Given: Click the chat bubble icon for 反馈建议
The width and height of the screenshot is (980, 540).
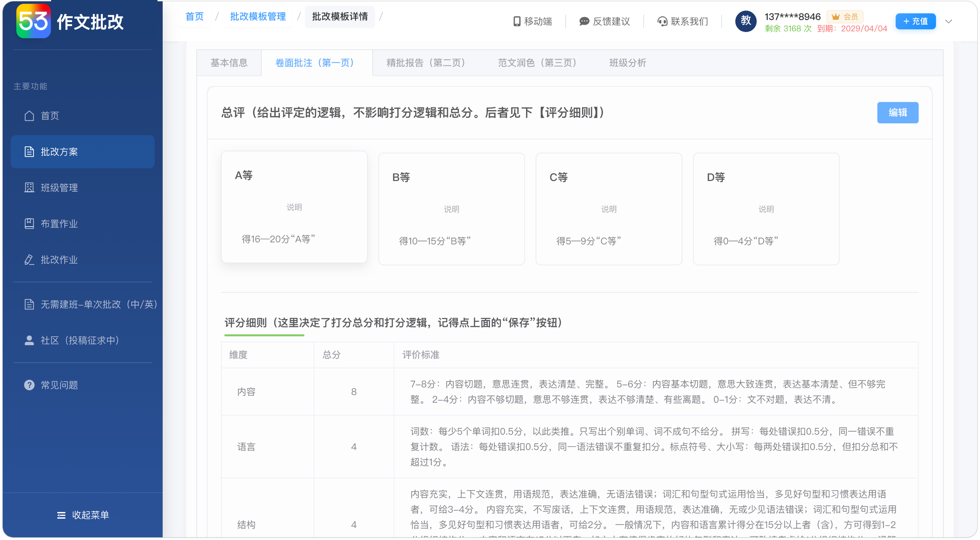Looking at the screenshot, I should pyautogui.click(x=584, y=21).
